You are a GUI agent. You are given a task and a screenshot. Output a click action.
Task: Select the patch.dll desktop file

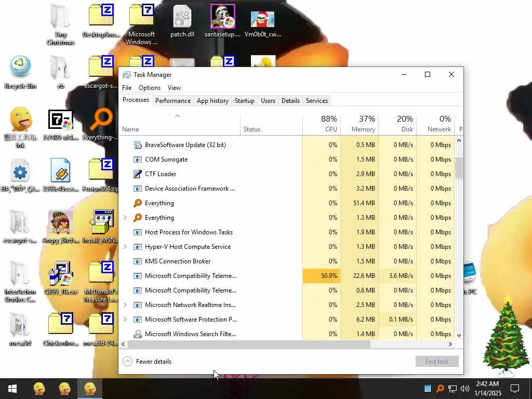pyautogui.click(x=182, y=21)
